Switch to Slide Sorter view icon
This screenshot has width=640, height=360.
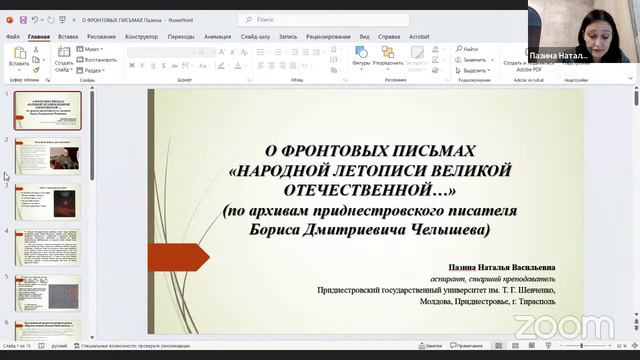click(515, 346)
